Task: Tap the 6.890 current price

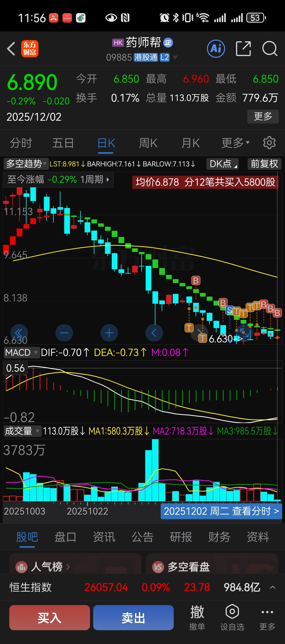Action: click(32, 82)
